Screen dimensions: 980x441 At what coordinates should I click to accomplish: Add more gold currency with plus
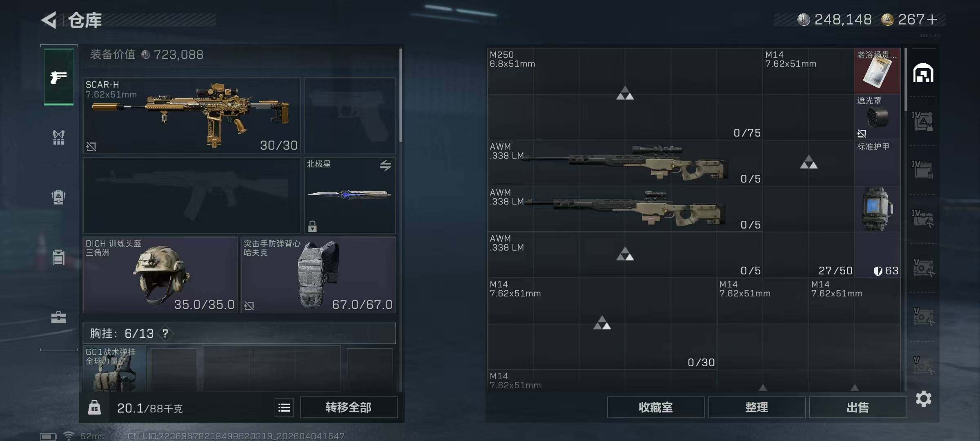[x=932, y=20]
